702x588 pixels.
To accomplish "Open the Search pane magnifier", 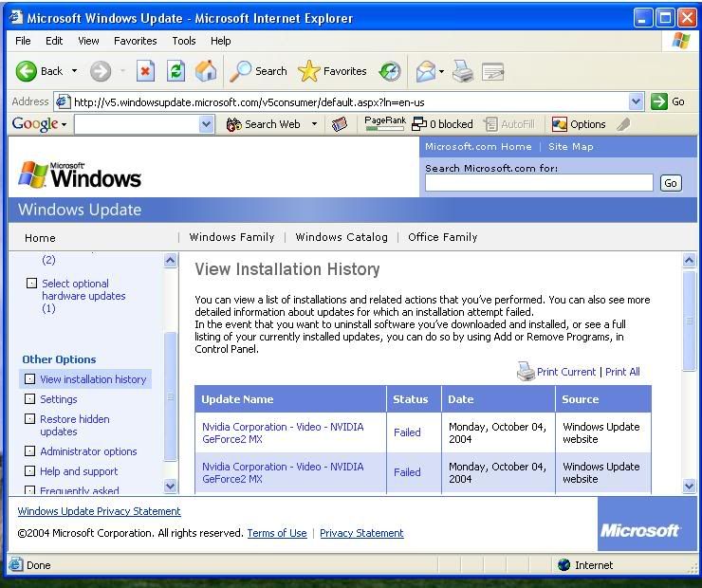I will coord(240,71).
